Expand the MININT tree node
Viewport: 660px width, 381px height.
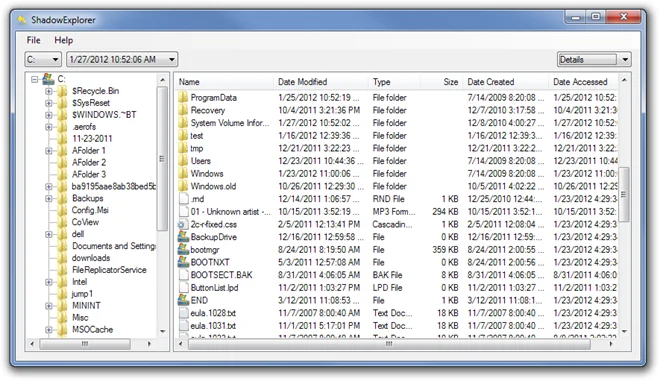pos(49,306)
